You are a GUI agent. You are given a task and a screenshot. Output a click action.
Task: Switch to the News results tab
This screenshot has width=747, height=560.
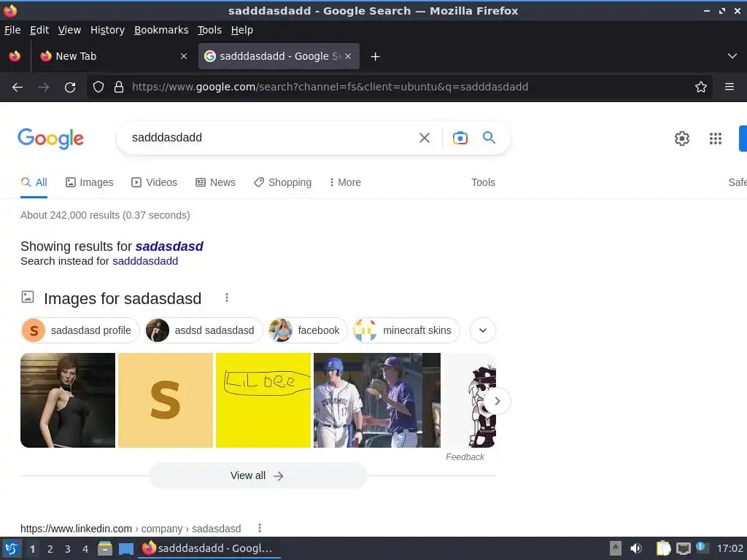(215, 182)
